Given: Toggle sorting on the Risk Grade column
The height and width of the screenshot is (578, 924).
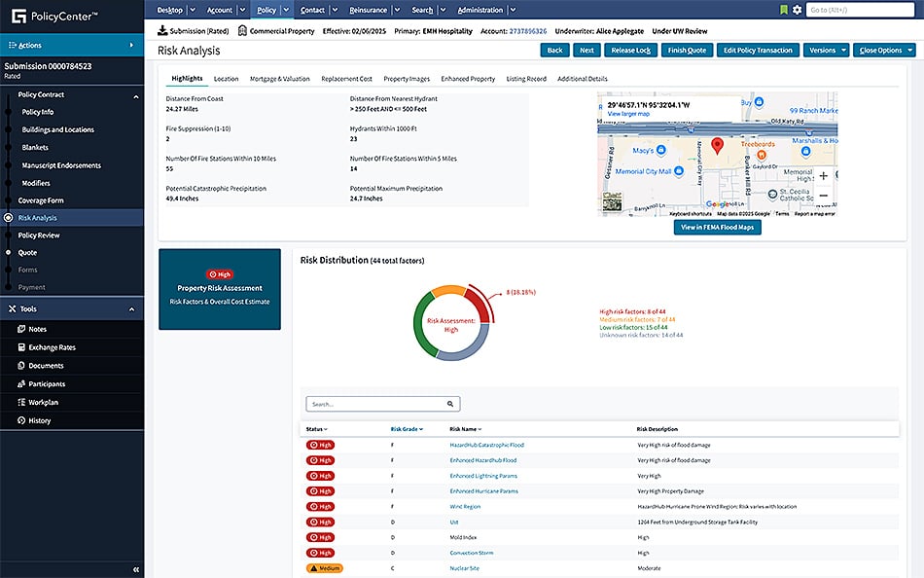Looking at the screenshot, I should (x=401, y=428).
